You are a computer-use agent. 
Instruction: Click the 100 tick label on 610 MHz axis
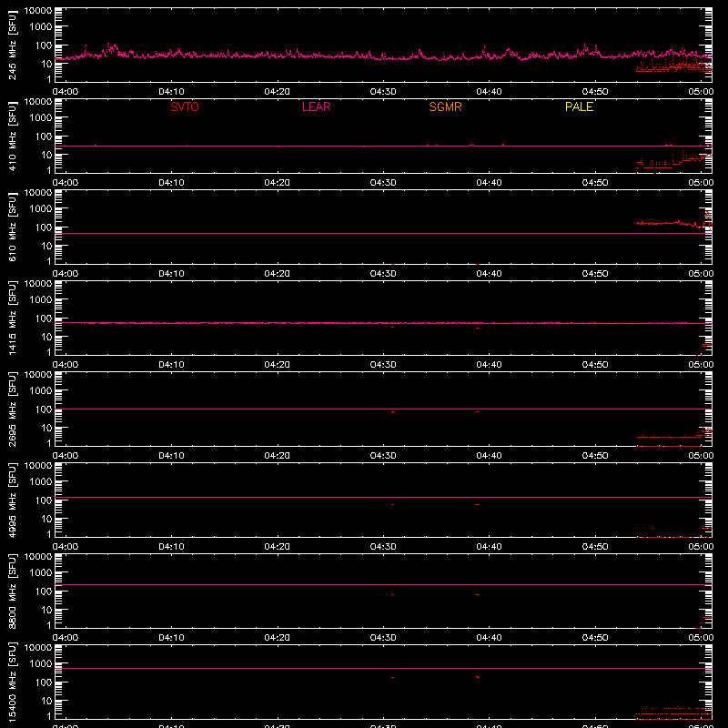point(44,227)
